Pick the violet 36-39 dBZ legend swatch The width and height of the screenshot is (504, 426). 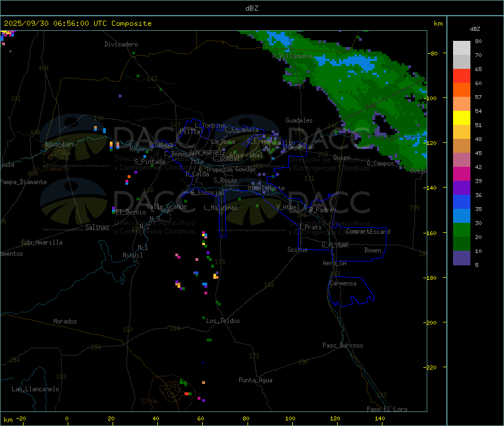pyautogui.click(x=461, y=188)
